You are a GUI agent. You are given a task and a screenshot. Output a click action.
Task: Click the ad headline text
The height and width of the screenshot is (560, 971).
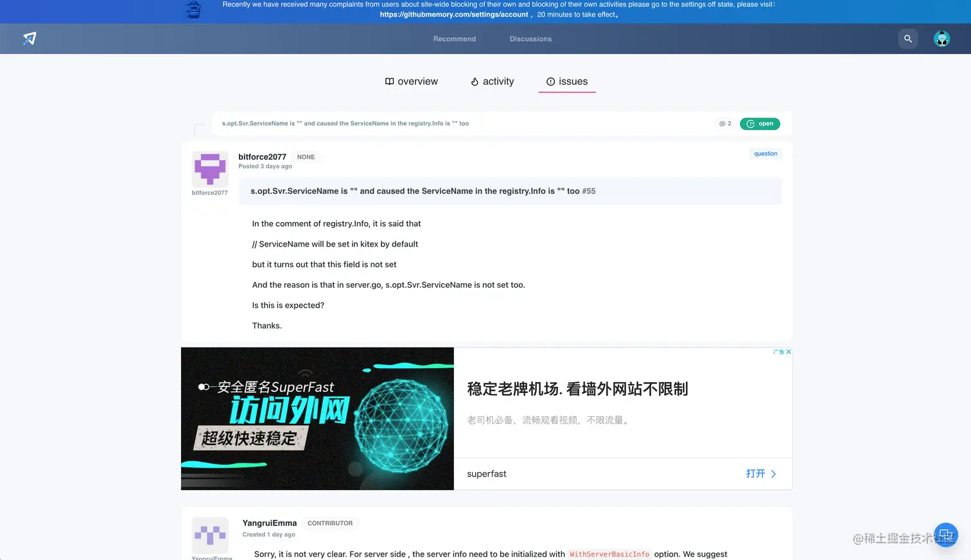[577, 389]
